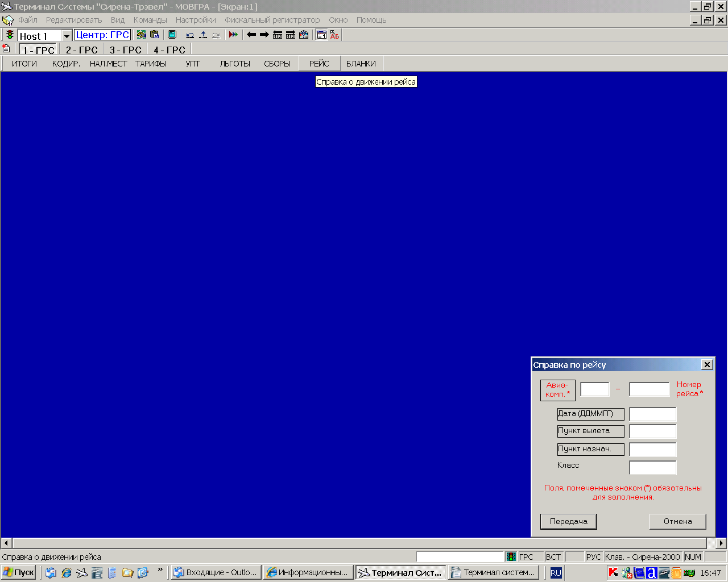This screenshot has width=728, height=582.
Task: Click the ЛЬГОТЫ command button
Action: [x=235, y=64]
